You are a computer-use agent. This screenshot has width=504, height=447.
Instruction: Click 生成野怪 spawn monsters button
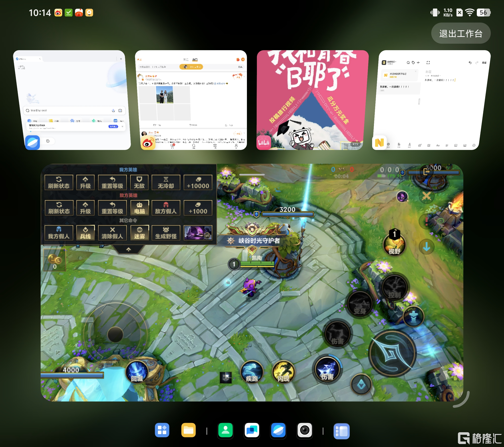coord(166,233)
